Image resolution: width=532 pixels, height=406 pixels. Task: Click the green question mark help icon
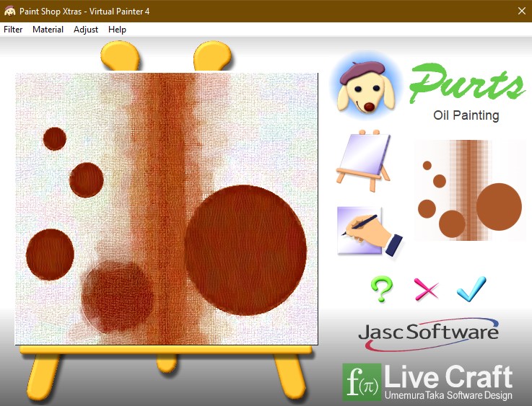click(x=382, y=289)
